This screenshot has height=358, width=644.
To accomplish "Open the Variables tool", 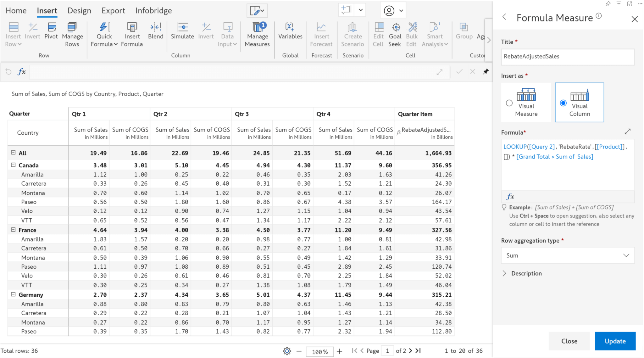I will click(x=290, y=31).
